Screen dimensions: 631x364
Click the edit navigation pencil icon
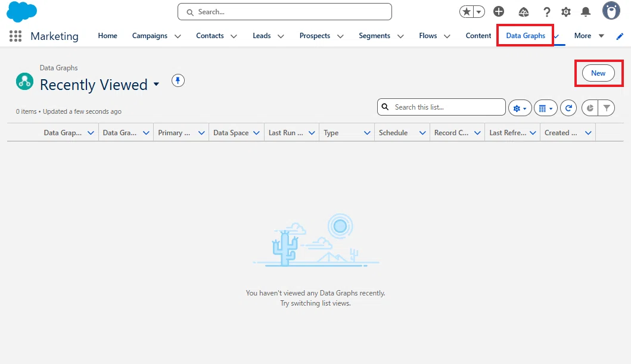pos(620,36)
